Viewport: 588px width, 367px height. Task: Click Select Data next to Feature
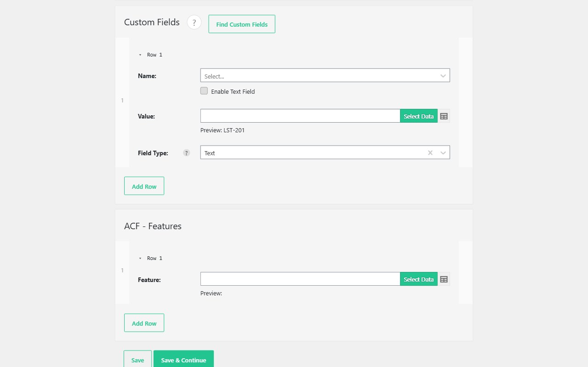419,279
